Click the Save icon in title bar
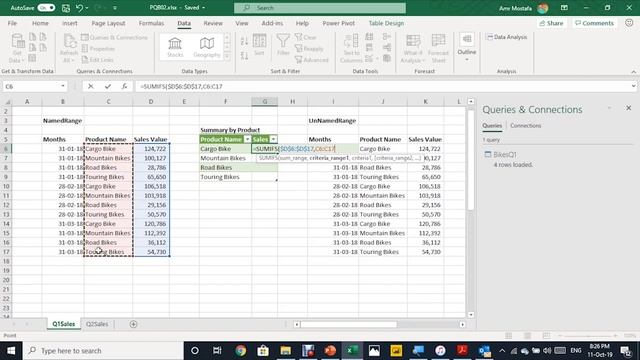640x360 pixels. point(66,8)
